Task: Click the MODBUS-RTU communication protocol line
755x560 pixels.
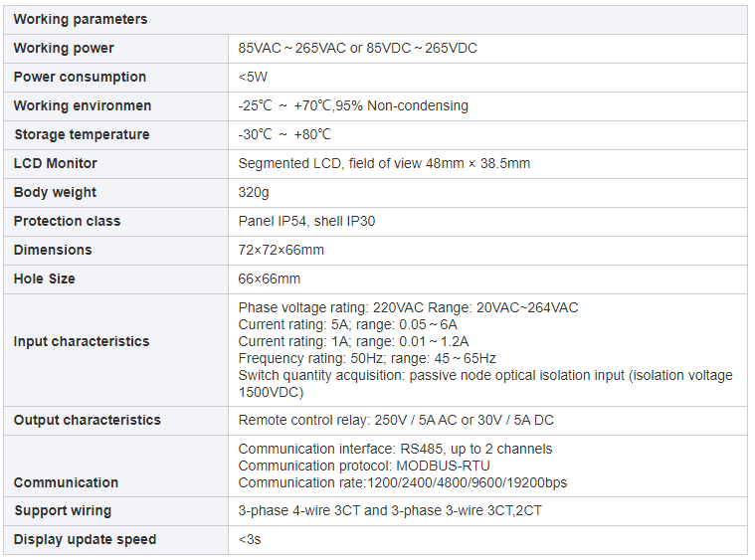Action: (364, 466)
